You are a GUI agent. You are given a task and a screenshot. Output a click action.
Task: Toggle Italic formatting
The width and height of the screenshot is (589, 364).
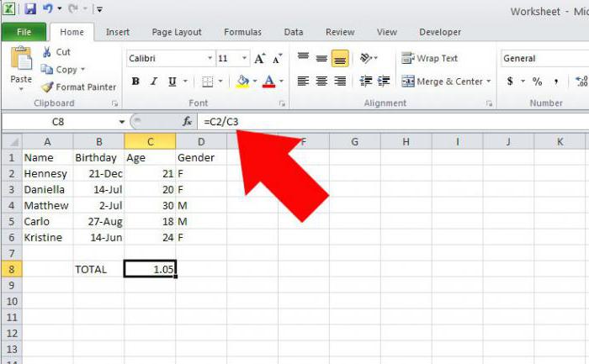pyautogui.click(x=154, y=82)
